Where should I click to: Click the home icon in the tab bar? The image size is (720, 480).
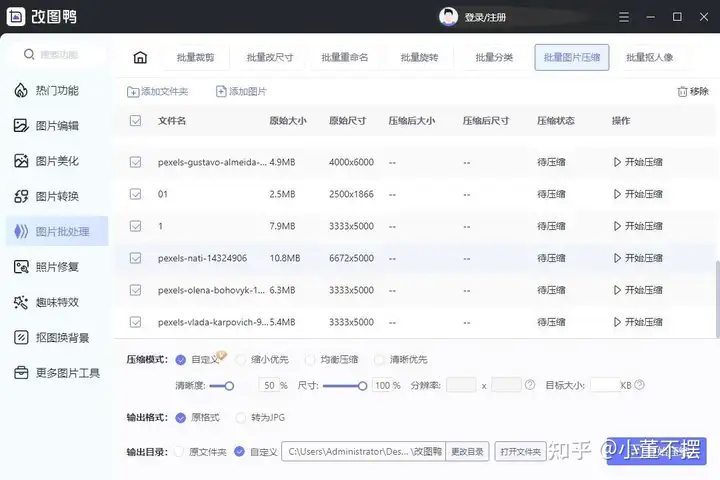coord(140,57)
